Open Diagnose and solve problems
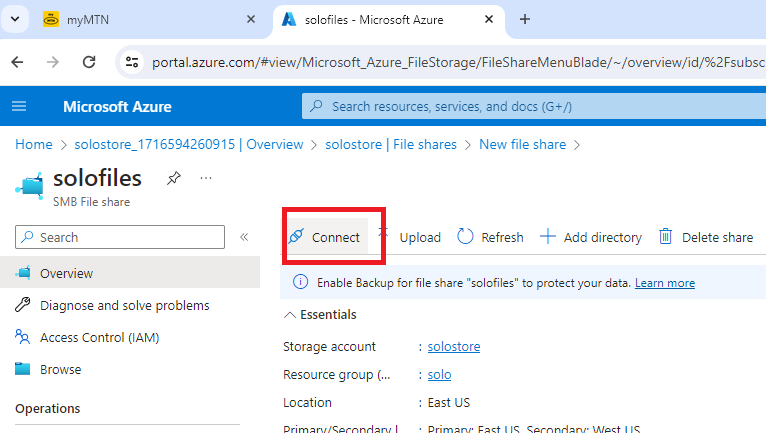 click(124, 305)
